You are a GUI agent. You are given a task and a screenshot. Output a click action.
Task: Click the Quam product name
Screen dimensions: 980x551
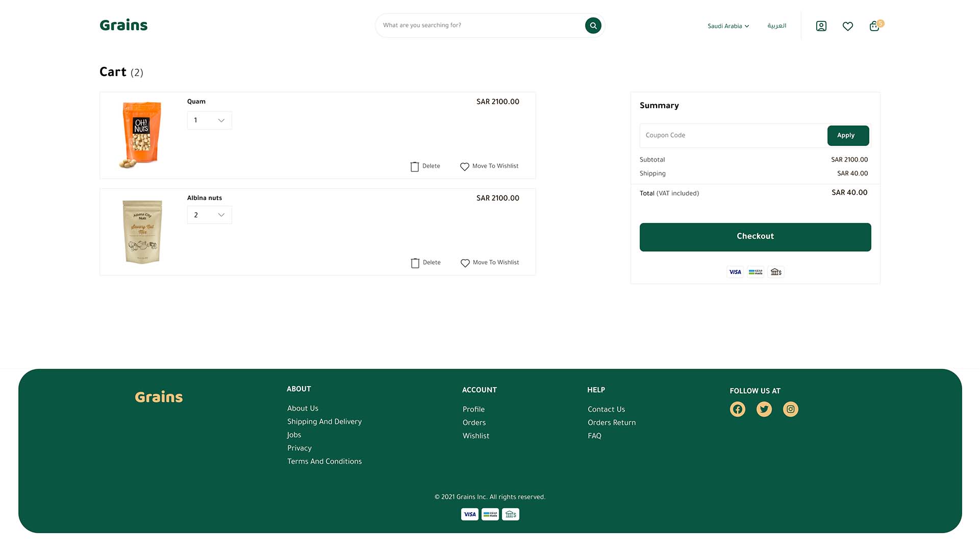[196, 102]
